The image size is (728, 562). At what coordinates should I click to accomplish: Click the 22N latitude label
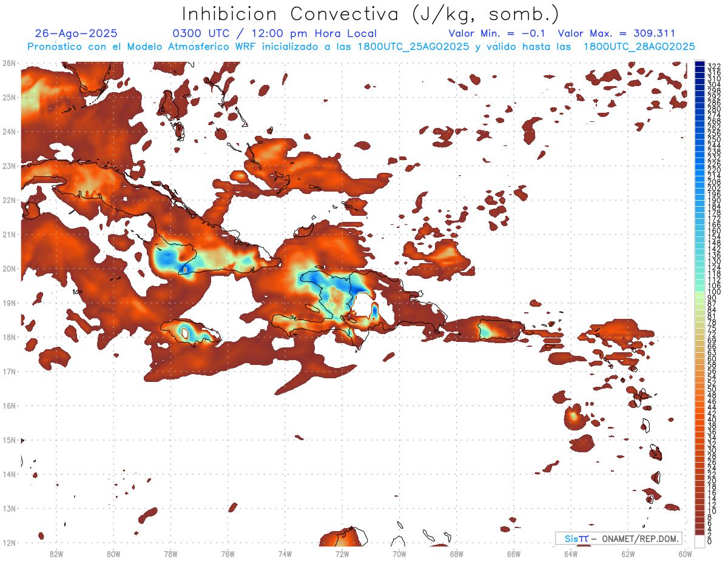click(x=8, y=200)
